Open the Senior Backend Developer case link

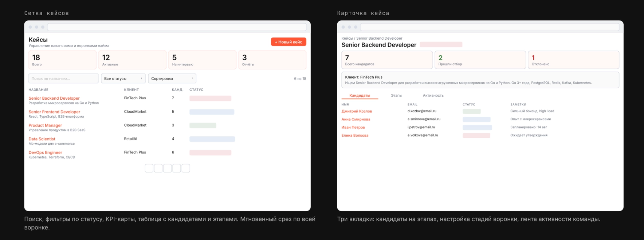[54, 98]
